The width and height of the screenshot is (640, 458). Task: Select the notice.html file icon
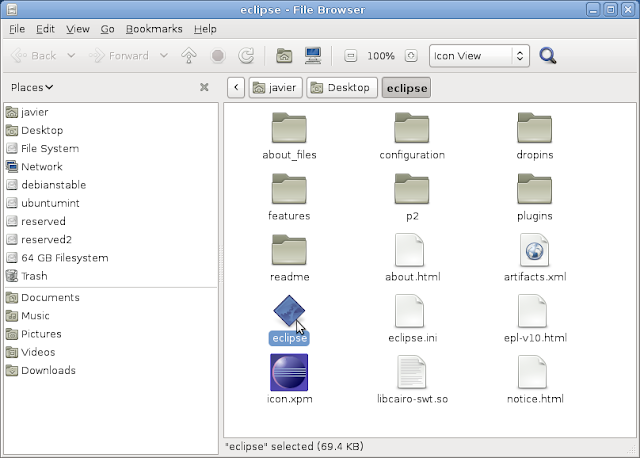(x=532, y=372)
